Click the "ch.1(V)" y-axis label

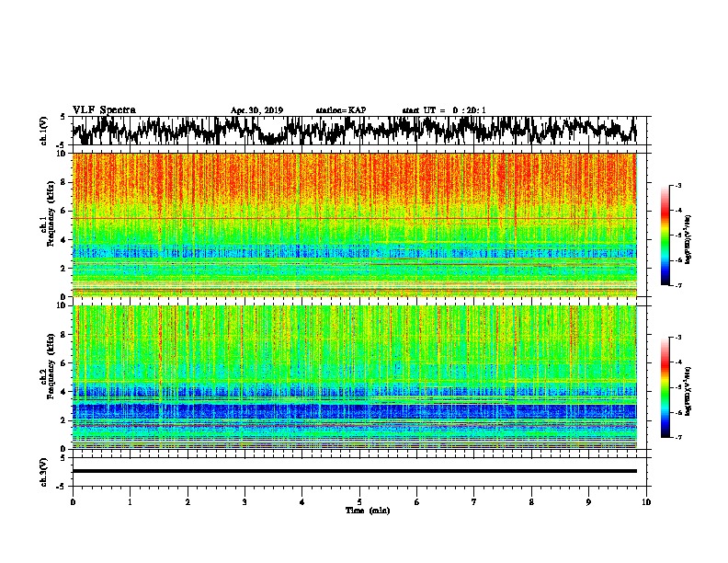coord(44,132)
